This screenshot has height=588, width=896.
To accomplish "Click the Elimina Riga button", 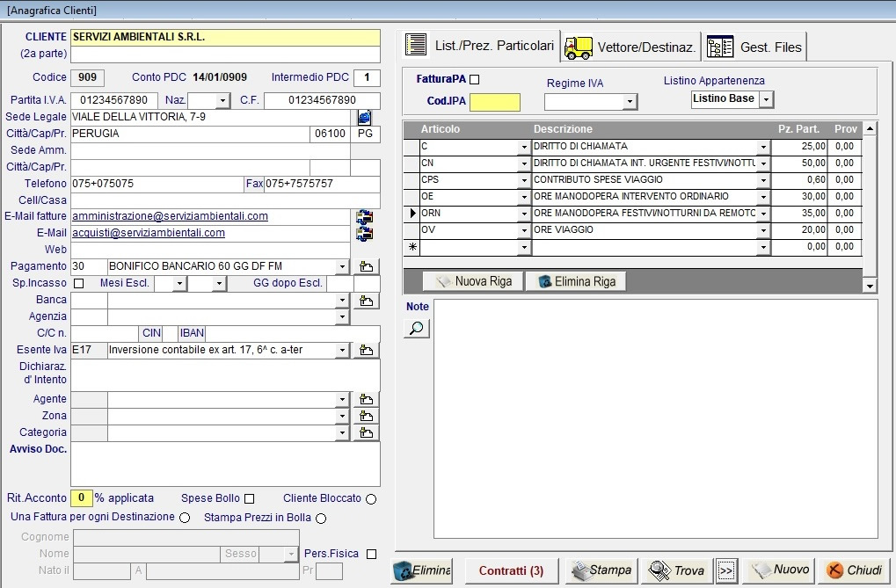I will point(576,282).
